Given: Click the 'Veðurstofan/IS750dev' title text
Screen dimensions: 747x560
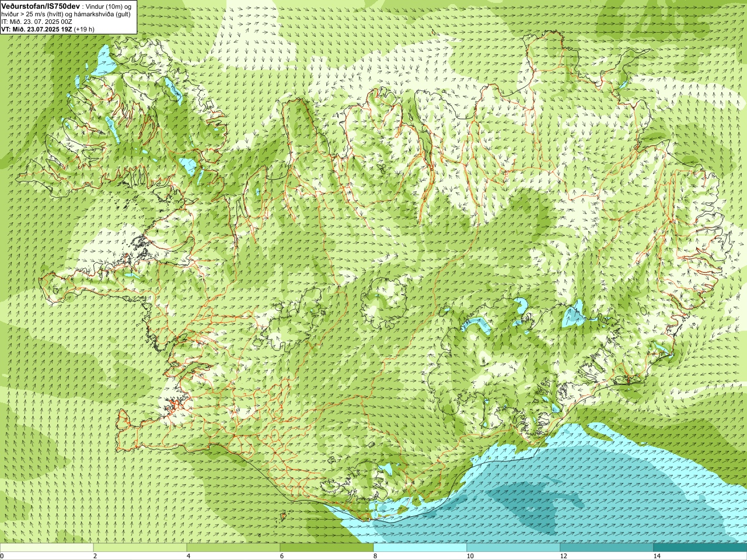Looking at the screenshot, I should coord(40,5).
